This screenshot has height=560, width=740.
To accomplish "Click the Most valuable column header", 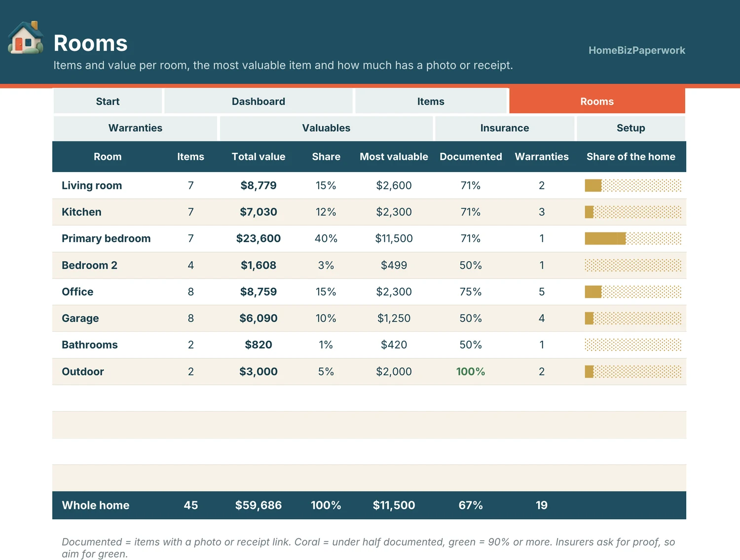I will click(394, 157).
